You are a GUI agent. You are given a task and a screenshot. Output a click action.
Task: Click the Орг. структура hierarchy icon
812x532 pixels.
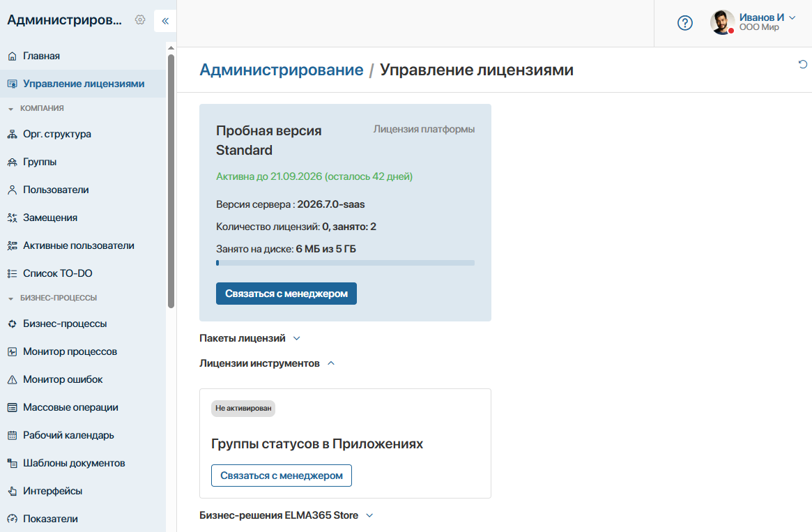click(13, 134)
